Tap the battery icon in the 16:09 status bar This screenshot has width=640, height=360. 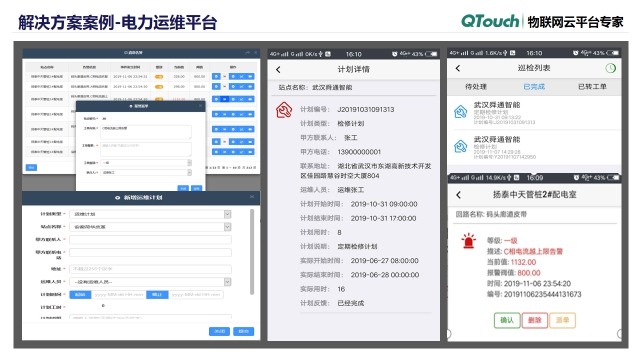612,178
